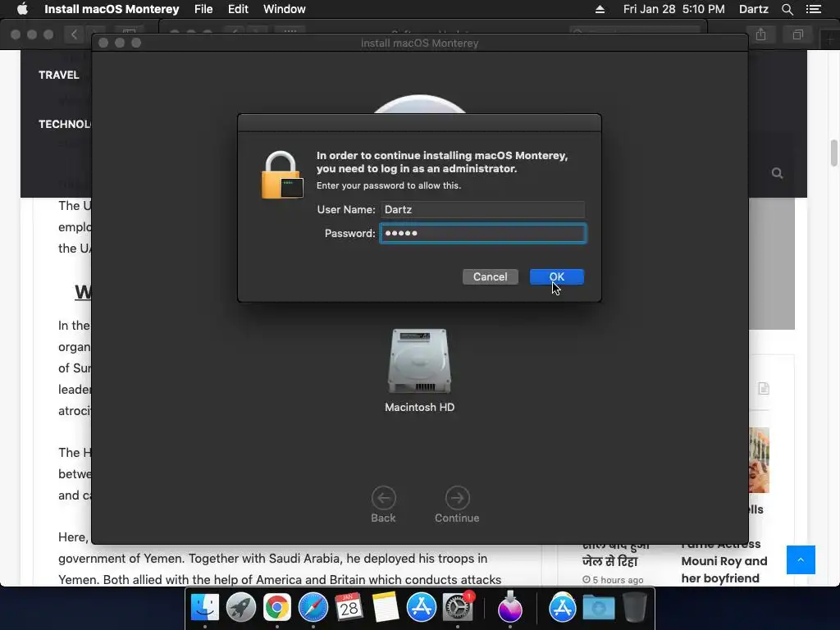Click the Safari page vertical scrollbar

[x=834, y=153]
